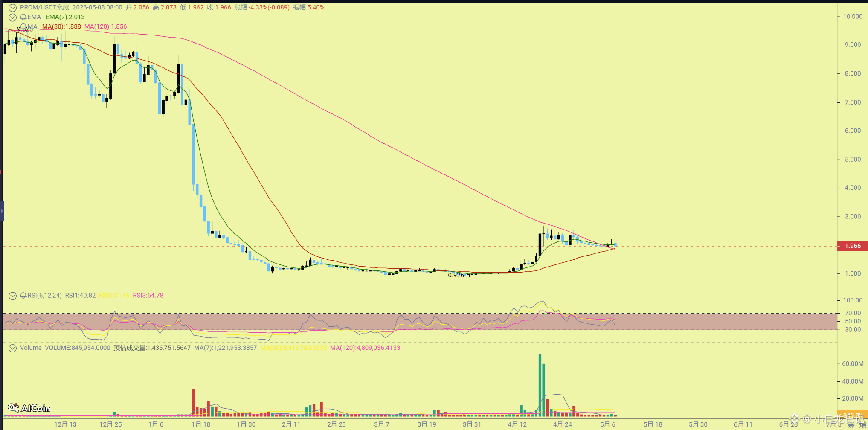The width and height of the screenshot is (868, 430).
Task: Click the 3.000 price axis label
Action: 853,217
